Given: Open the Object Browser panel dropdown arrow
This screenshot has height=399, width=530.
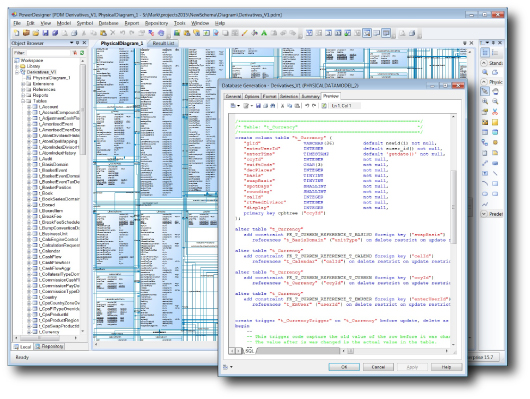Looking at the screenshot, I should [x=72, y=43].
